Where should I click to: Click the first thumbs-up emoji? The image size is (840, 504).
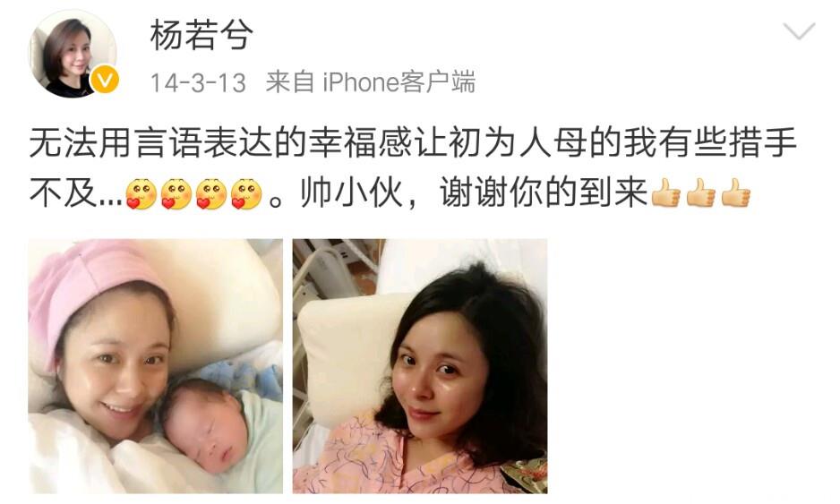[665, 192]
